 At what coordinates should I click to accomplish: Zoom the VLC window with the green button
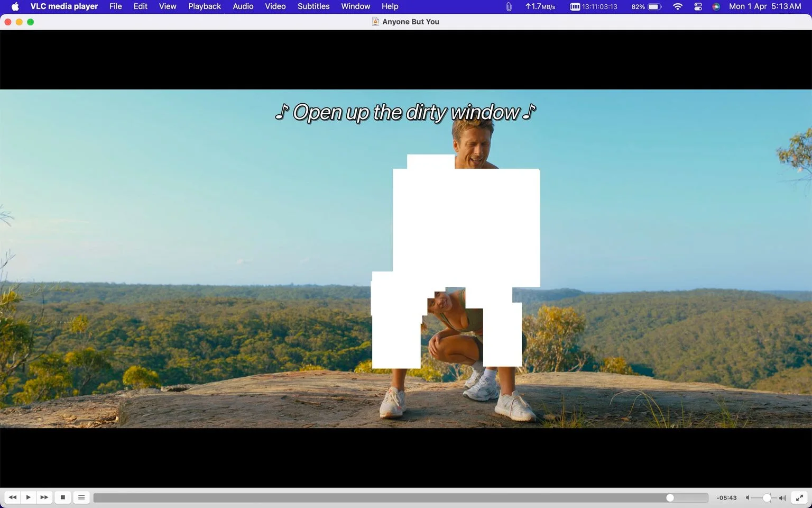tap(31, 22)
